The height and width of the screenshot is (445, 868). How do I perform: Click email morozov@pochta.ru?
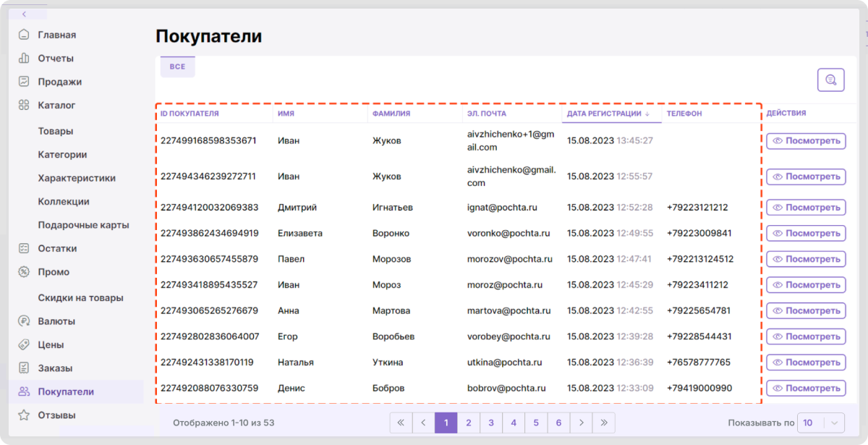(510, 259)
